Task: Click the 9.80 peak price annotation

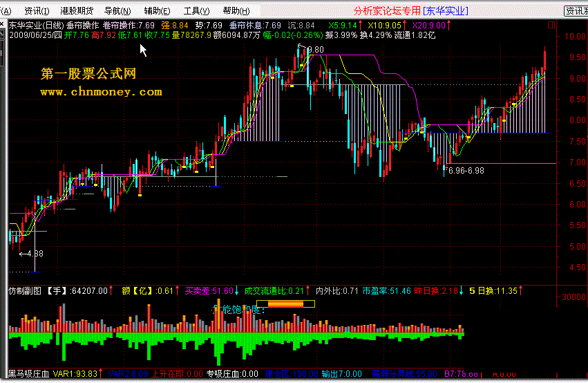Action: pyautogui.click(x=316, y=50)
